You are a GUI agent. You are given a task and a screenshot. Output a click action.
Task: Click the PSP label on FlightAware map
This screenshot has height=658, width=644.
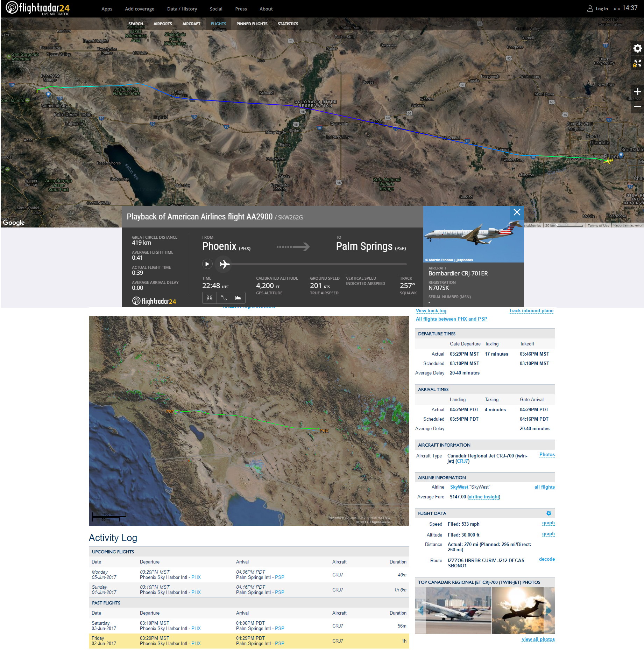point(170,412)
